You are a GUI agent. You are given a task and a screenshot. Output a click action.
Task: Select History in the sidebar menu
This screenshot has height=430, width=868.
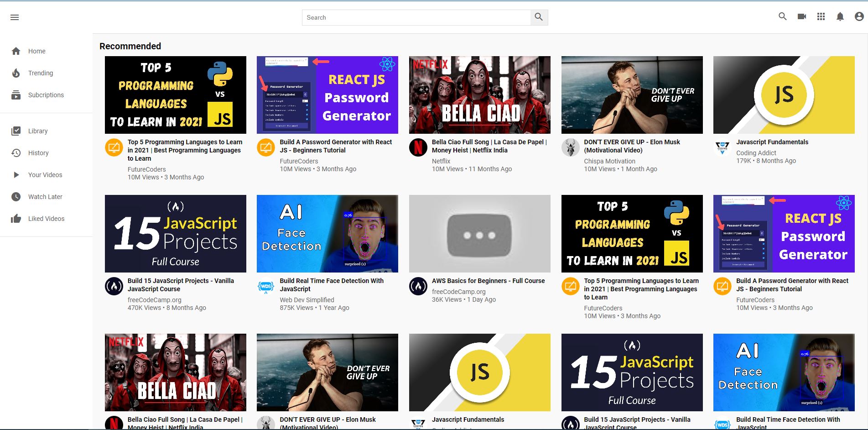click(38, 153)
